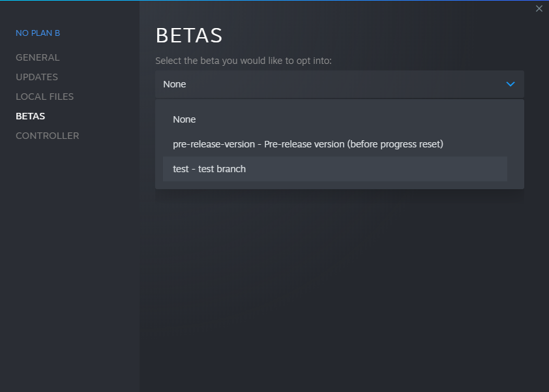Collapse the beta list using the blue chevron

click(x=511, y=84)
